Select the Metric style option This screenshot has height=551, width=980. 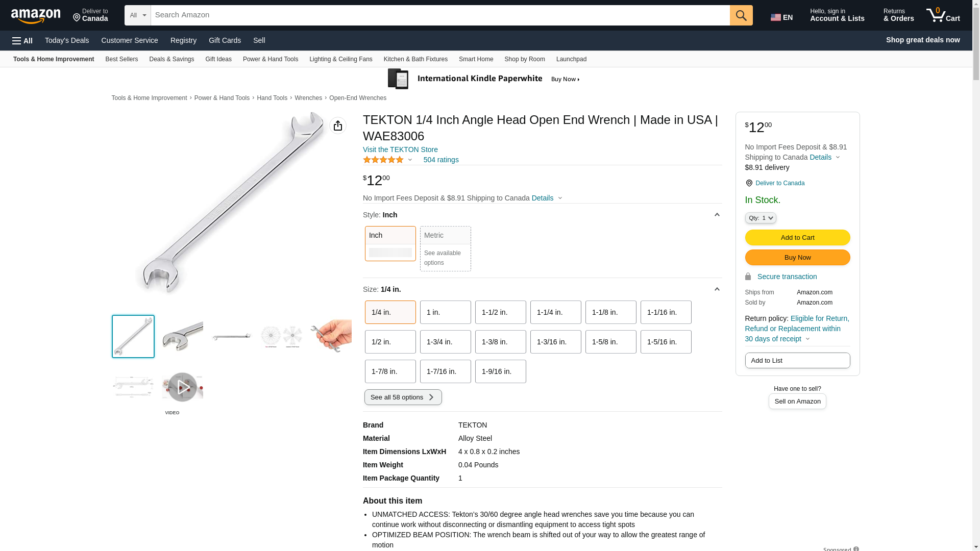[x=445, y=248]
